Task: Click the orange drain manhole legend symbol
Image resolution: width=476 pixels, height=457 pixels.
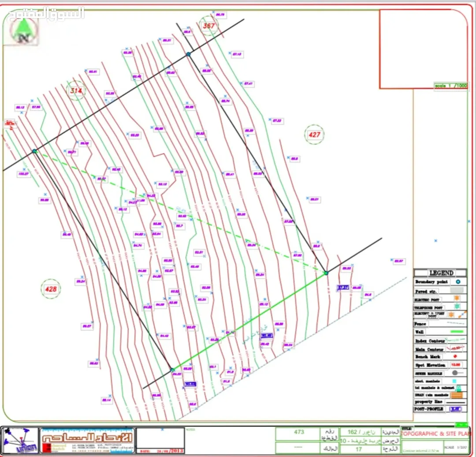Action: [x=457, y=395]
